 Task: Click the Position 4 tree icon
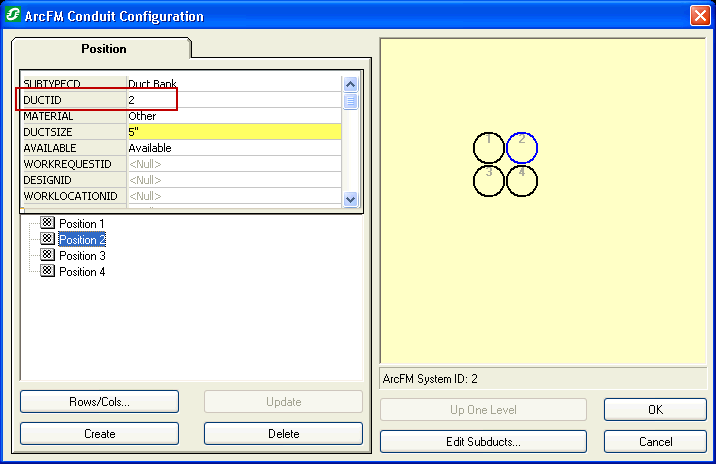tap(47, 272)
